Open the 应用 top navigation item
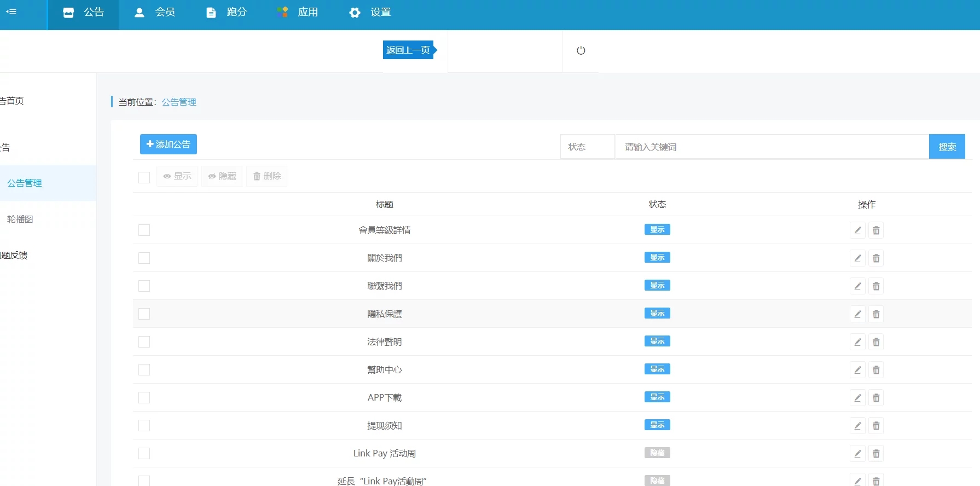Viewport: 980px width, 486px height. (298, 12)
